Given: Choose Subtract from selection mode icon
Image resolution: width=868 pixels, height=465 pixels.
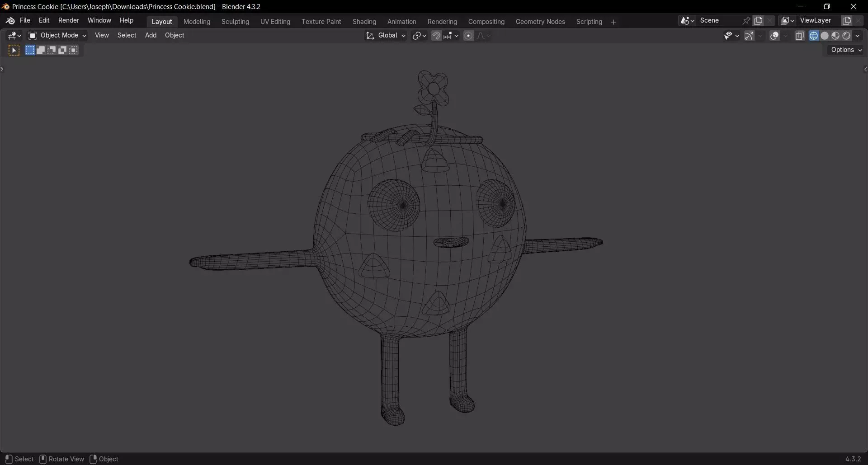Looking at the screenshot, I should (52, 50).
